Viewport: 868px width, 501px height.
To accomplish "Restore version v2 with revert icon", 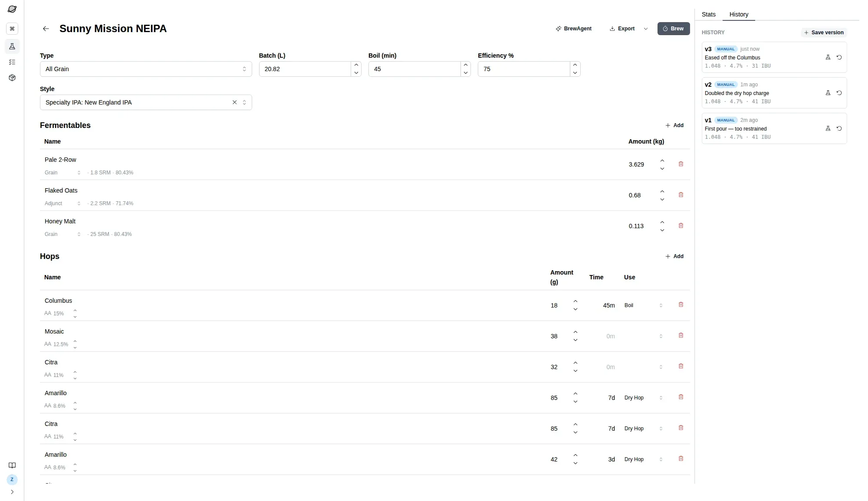I will pyautogui.click(x=839, y=93).
